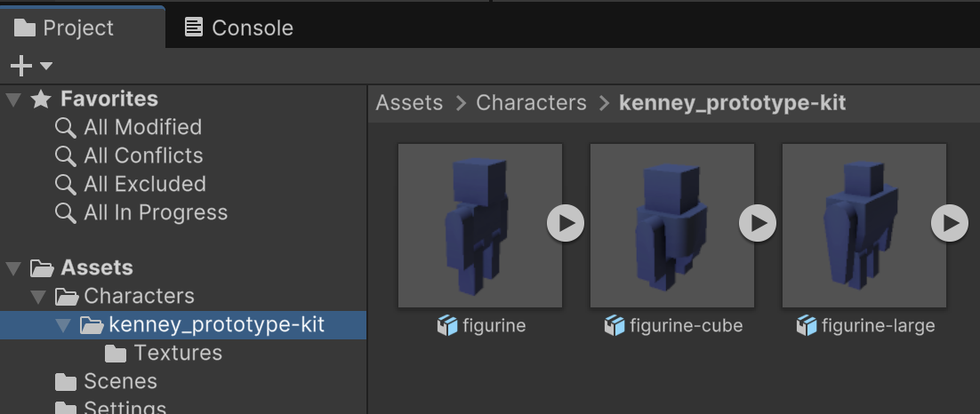Switch to the Console tab

click(238, 28)
